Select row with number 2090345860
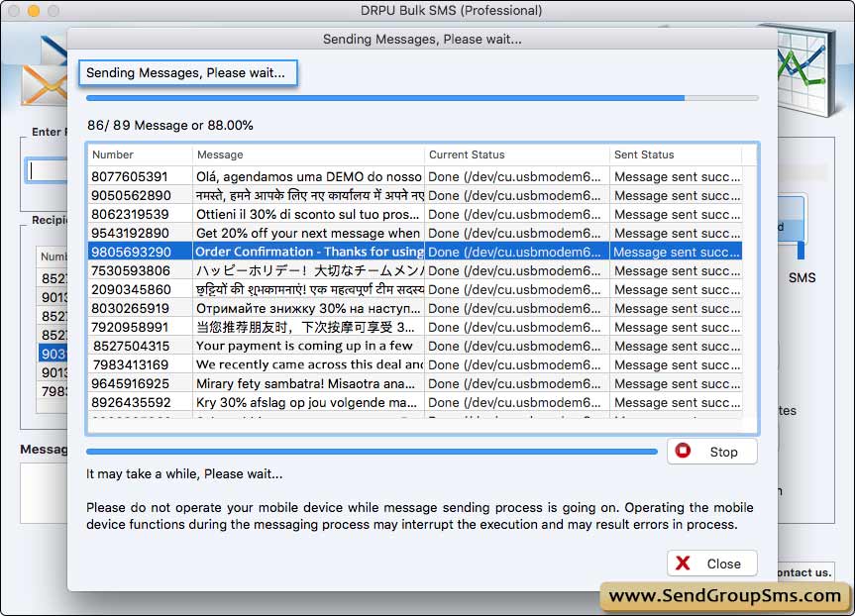Viewport: 855px width, 616px height. [x=415, y=289]
